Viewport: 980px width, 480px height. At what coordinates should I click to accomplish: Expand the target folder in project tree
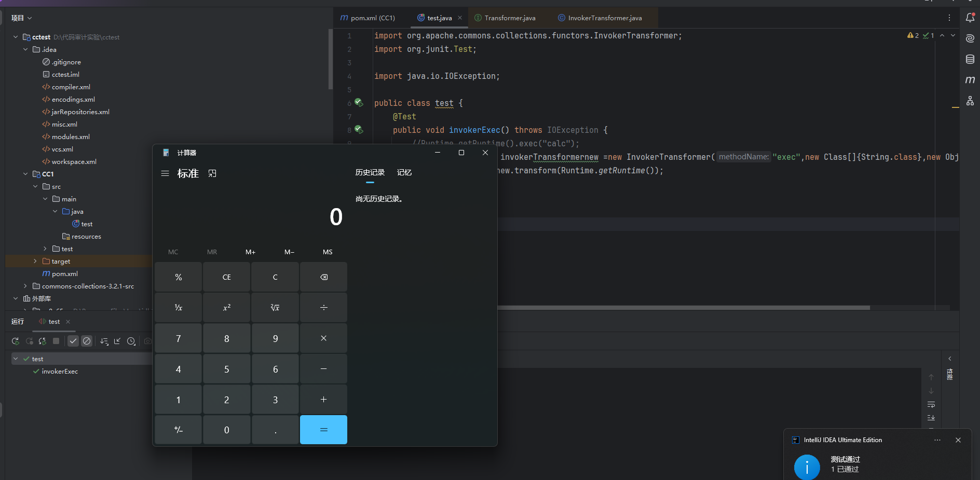pos(35,261)
